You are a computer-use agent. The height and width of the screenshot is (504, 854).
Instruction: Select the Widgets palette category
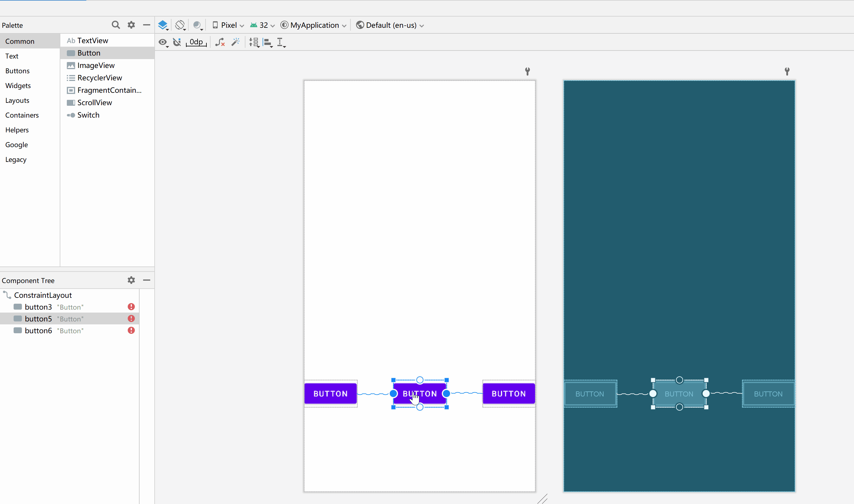(18, 86)
